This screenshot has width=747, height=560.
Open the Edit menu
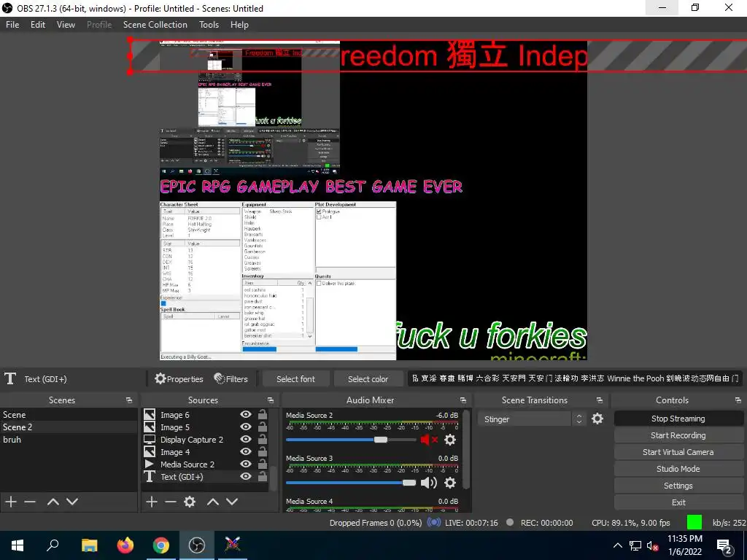(38, 25)
